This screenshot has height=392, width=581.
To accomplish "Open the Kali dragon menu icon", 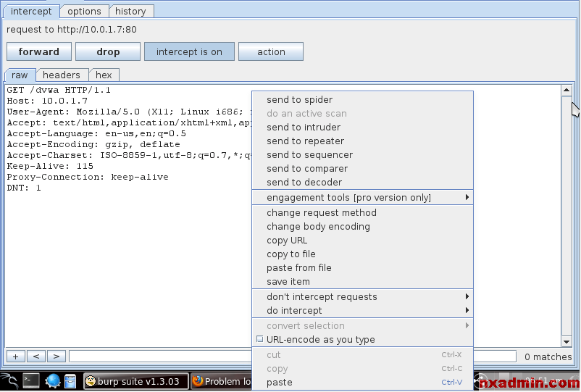I will [9, 381].
